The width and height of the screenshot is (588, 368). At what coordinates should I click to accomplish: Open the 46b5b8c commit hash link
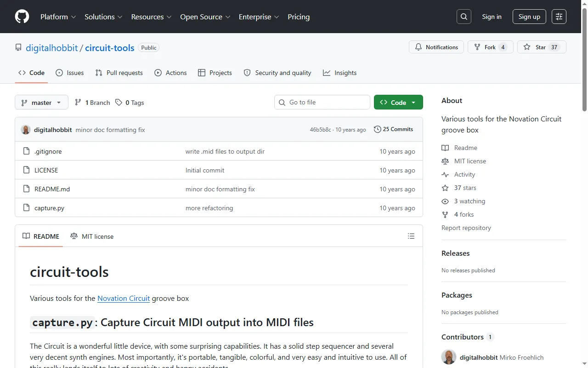[320, 130]
